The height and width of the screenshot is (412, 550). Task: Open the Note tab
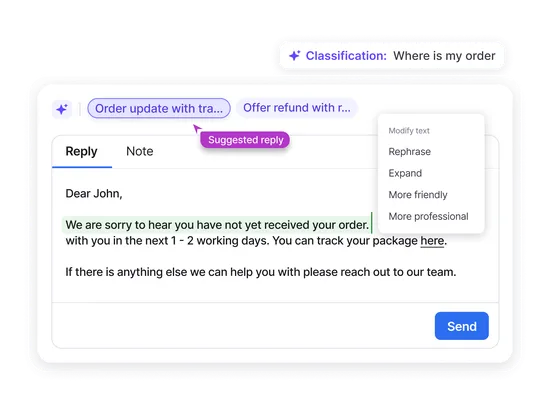click(x=140, y=151)
